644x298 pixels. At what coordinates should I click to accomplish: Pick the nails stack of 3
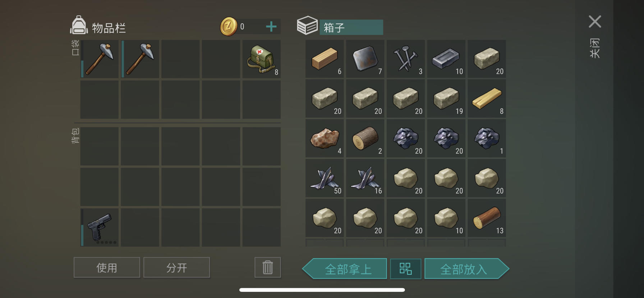[x=406, y=59]
